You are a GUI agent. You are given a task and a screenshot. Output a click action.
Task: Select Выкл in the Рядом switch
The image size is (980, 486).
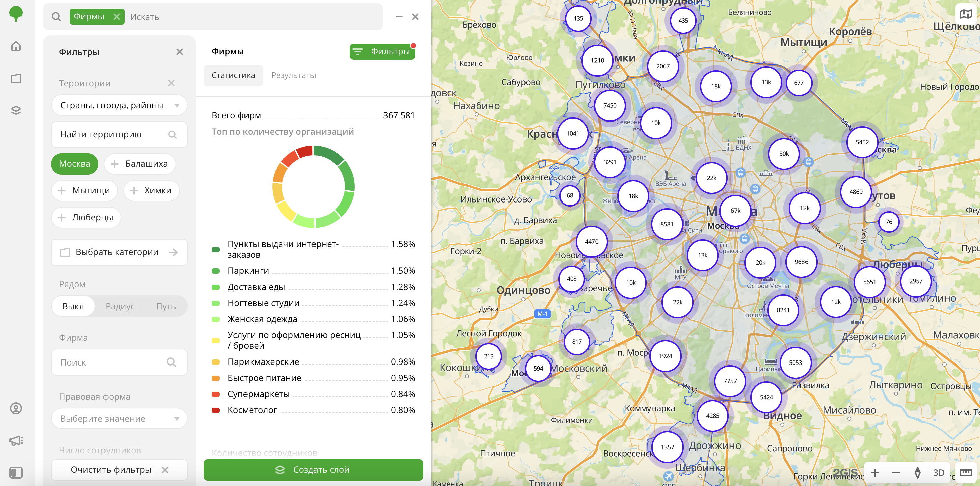tap(73, 306)
